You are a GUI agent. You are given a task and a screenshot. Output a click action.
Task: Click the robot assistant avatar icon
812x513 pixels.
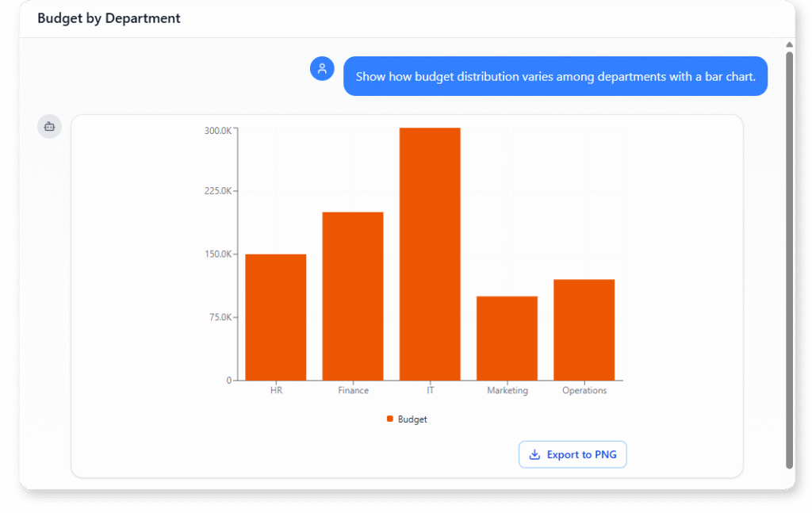[x=49, y=126]
